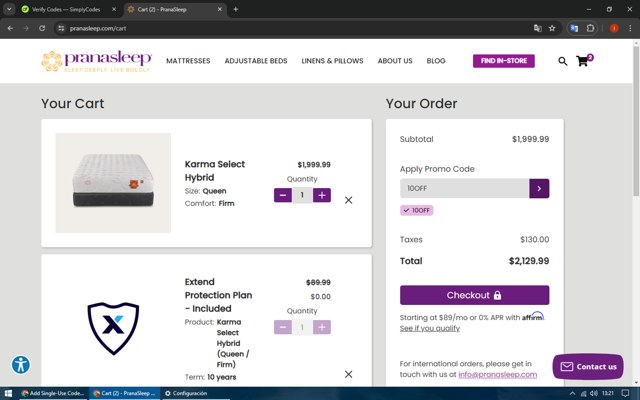The width and height of the screenshot is (640, 400).
Task: Open the Google Translate extension icon
Action: point(574,28)
